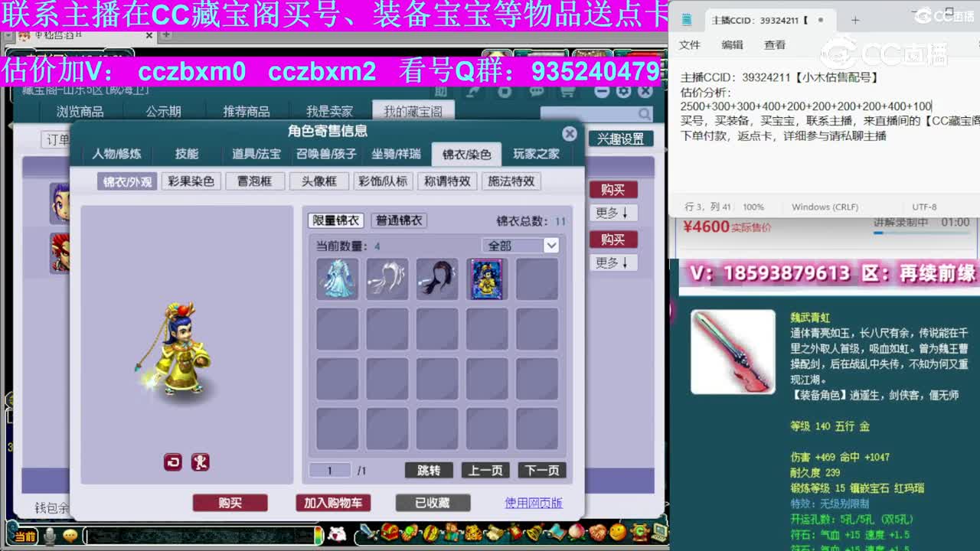
Task: Expand the second 更多 dropdown
Action: tap(612, 262)
